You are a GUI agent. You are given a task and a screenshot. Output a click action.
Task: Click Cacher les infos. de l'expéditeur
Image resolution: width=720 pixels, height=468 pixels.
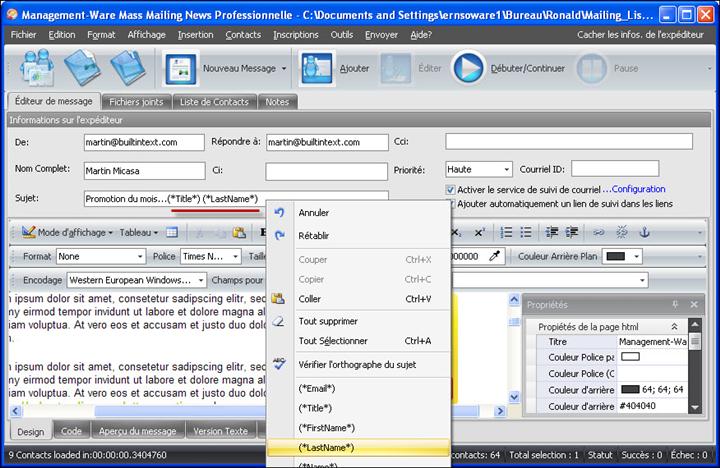(x=640, y=34)
